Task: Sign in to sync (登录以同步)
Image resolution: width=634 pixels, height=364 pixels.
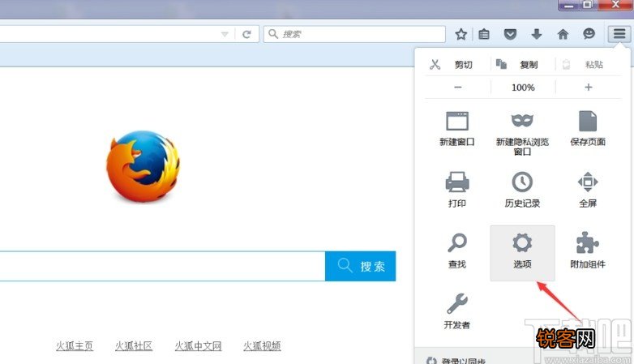Action: (x=457, y=360)
